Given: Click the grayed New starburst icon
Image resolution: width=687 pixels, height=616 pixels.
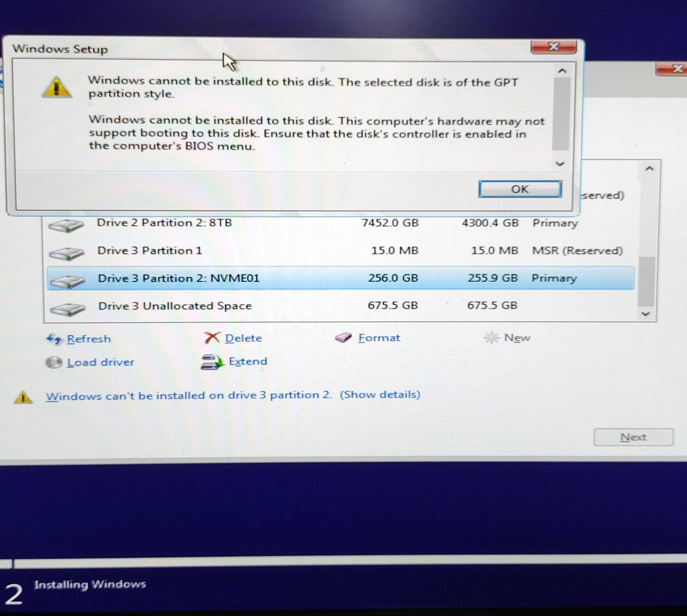Looking at the screenshot, I should click(491, 338).
